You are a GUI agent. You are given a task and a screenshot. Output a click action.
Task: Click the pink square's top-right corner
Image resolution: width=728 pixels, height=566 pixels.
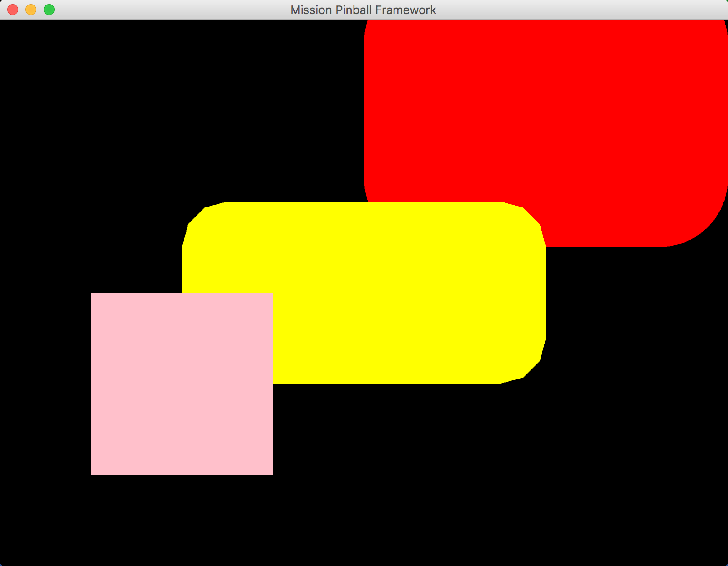(x=270, y=295)
